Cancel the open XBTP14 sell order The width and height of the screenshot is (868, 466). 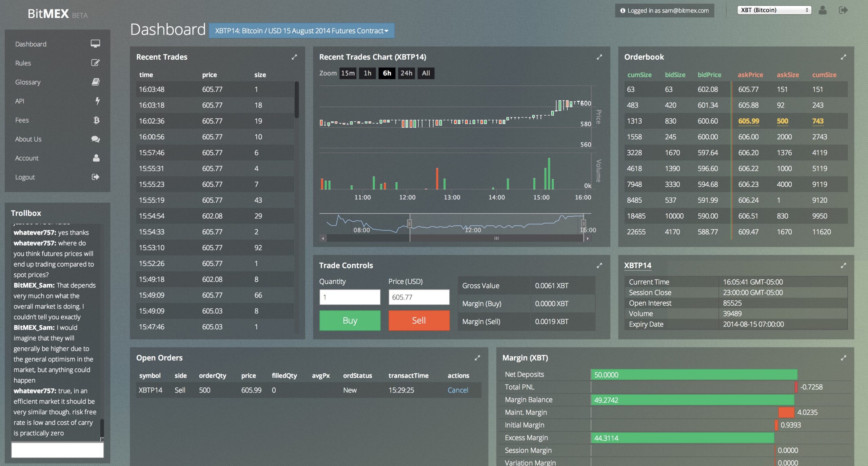click(457, 390)
